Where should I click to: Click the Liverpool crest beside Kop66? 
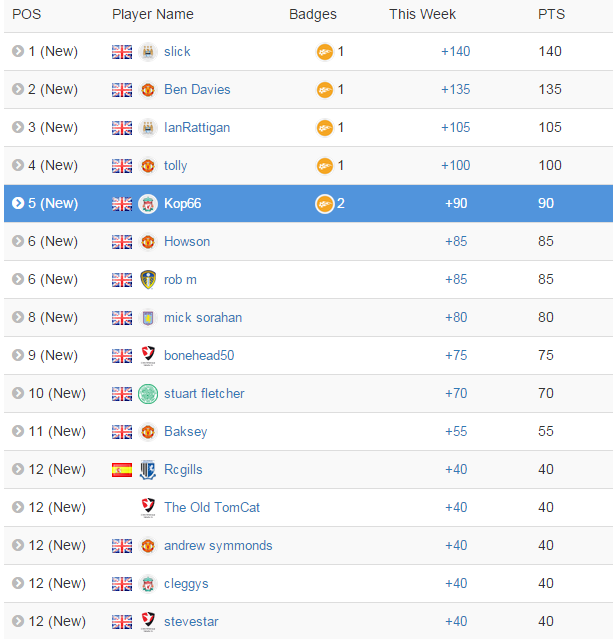[x=147, y=204]
